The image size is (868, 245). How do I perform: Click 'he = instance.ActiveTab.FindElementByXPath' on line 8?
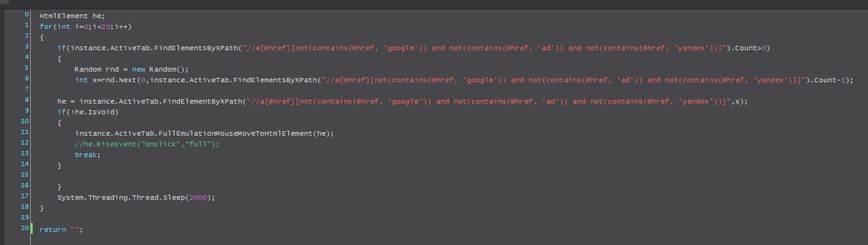pos(149,101)
